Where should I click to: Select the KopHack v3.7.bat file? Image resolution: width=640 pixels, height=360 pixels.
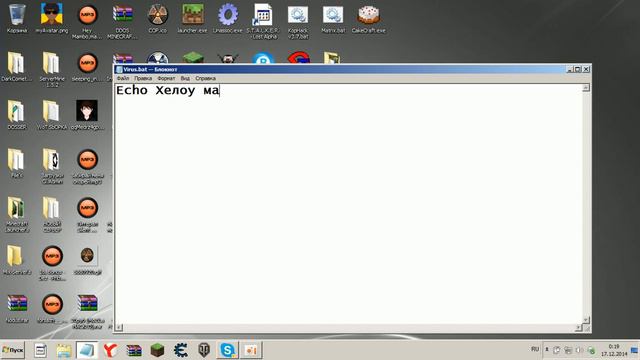(x=298, y=21)
